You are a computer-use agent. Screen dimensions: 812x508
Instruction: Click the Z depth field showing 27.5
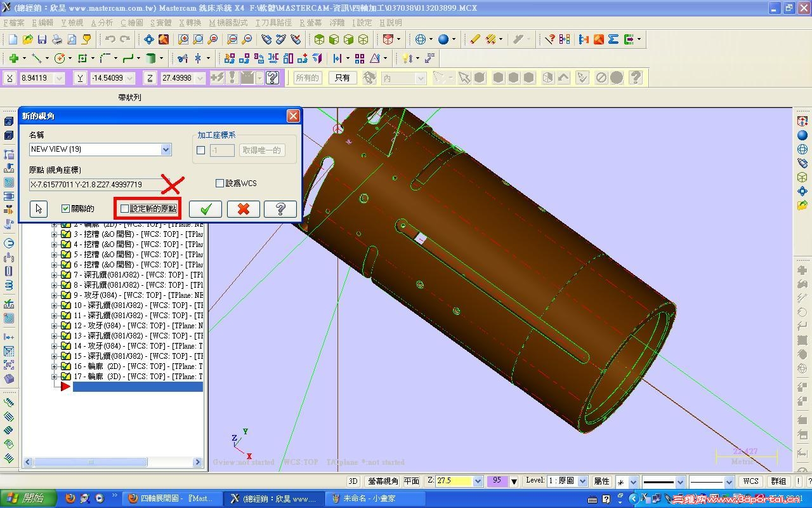[453, 481]
